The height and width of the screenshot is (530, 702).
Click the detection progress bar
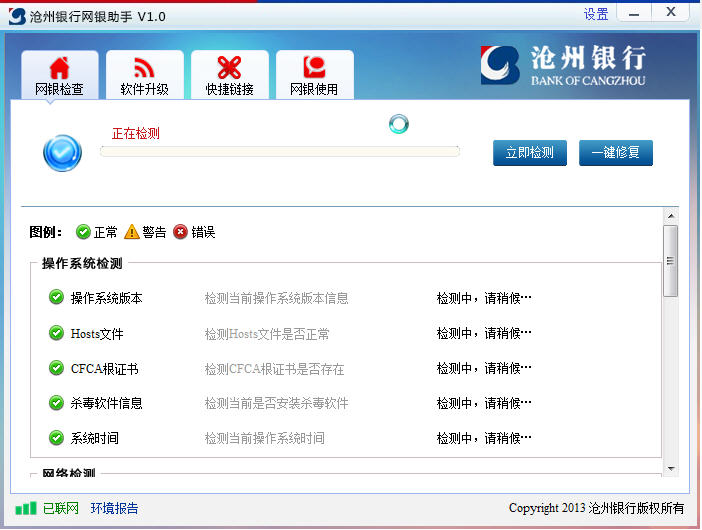coord(280,151)
